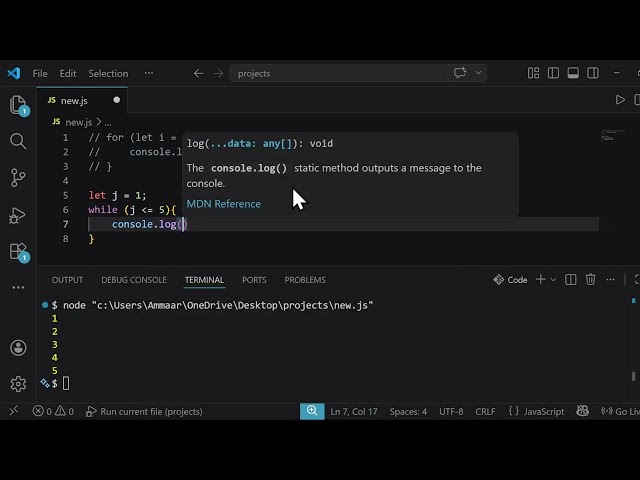Click the terminal scrollbar

pos(633,376)
